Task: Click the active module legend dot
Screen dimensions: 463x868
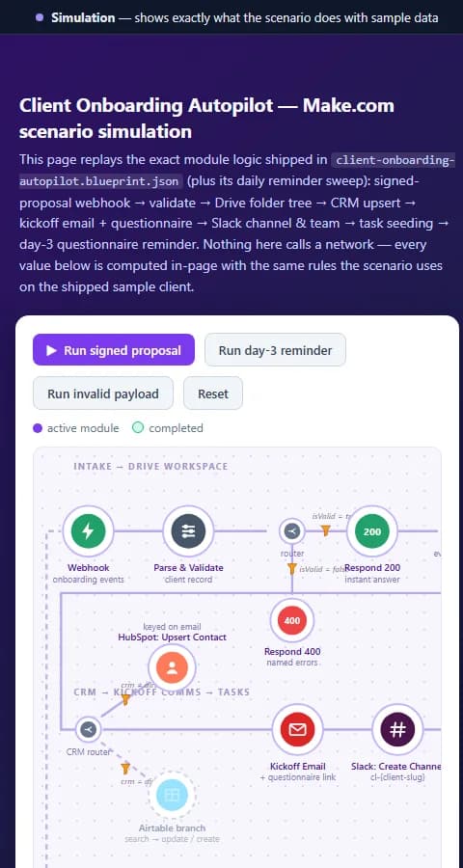Action: pos(38,428)
